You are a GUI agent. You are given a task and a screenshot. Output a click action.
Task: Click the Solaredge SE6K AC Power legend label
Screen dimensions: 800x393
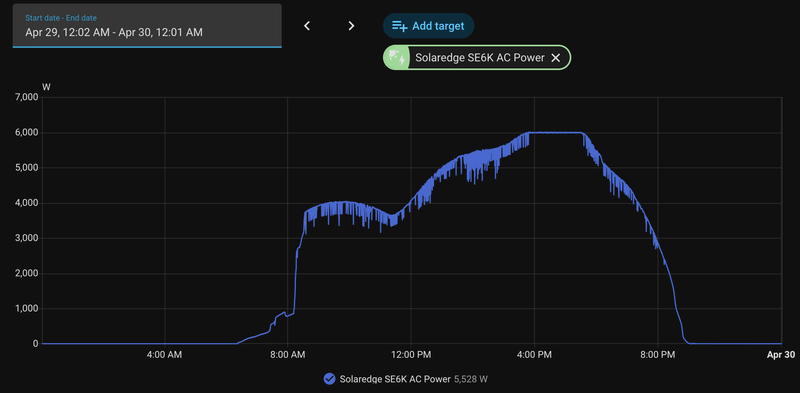pyautogui.click(x=395, y=379)
